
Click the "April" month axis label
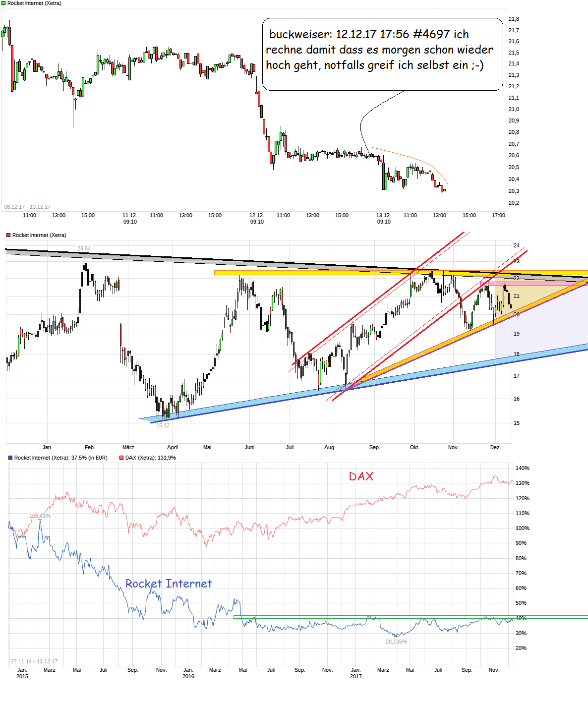pyautogui.click(x=173, y=447)
